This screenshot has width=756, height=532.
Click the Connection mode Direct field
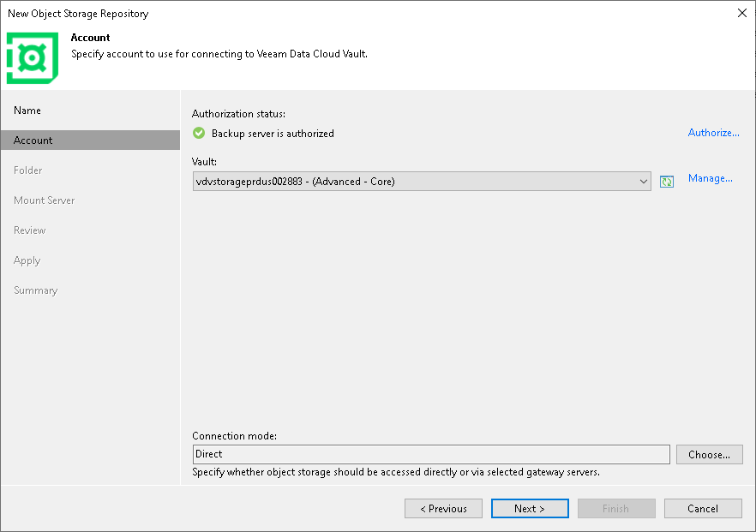(x=431, y=454)
